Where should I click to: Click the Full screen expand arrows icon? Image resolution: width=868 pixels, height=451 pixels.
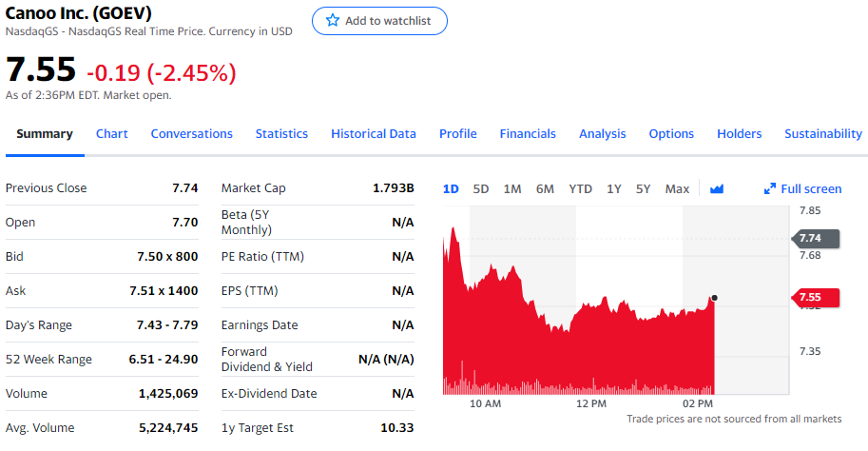coord(769,189)
